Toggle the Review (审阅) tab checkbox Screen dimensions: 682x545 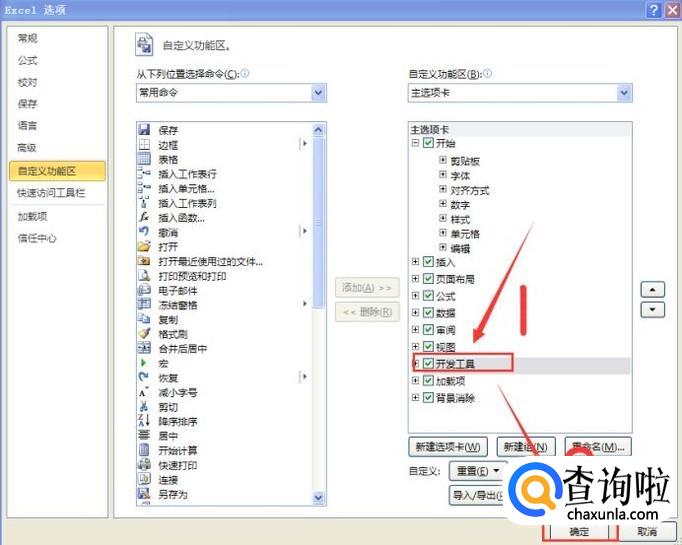pyautogui.click(x=428, y=329)
